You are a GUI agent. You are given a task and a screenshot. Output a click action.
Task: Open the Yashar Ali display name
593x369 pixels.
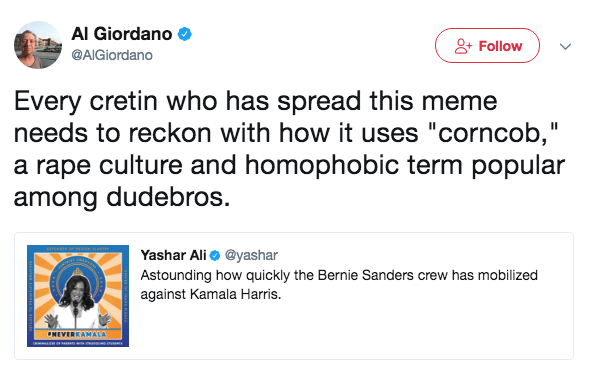[173, 255]
